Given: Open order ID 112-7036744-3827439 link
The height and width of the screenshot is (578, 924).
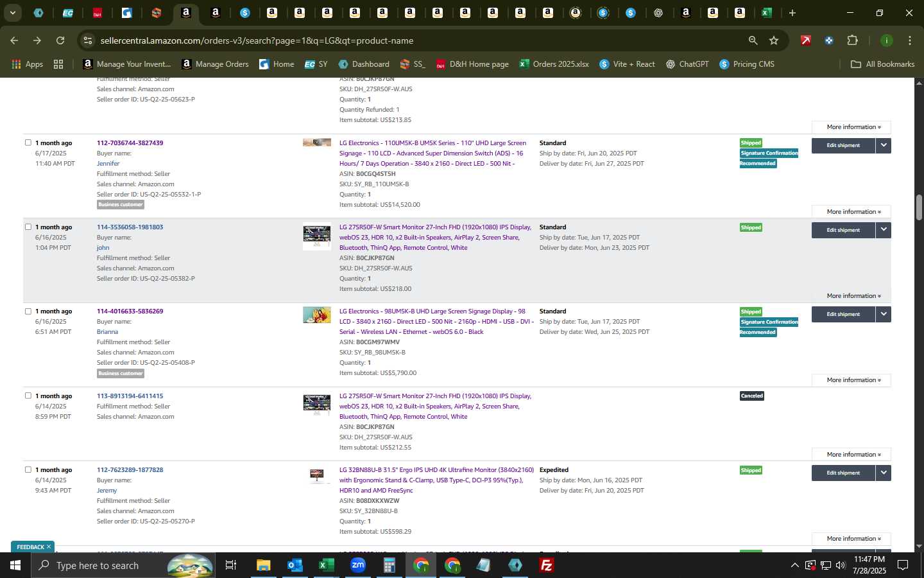Looking at the screenshot, I should click(130, 143).
